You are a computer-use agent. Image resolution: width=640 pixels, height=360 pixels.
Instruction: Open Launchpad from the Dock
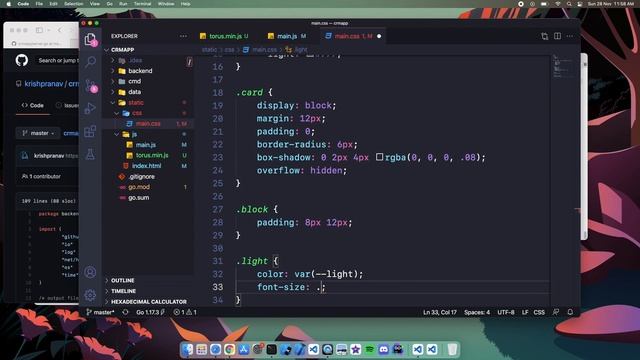tap(202, 349)
